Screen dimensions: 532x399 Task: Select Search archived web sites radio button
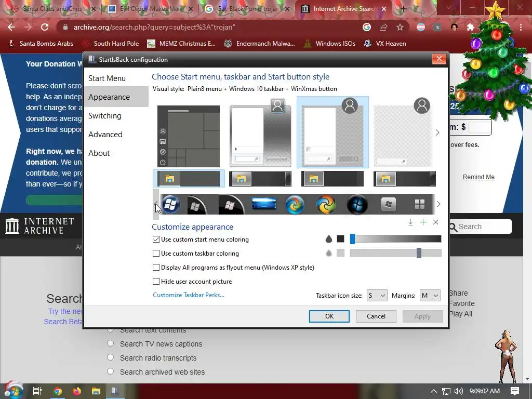tap(110, 371)
